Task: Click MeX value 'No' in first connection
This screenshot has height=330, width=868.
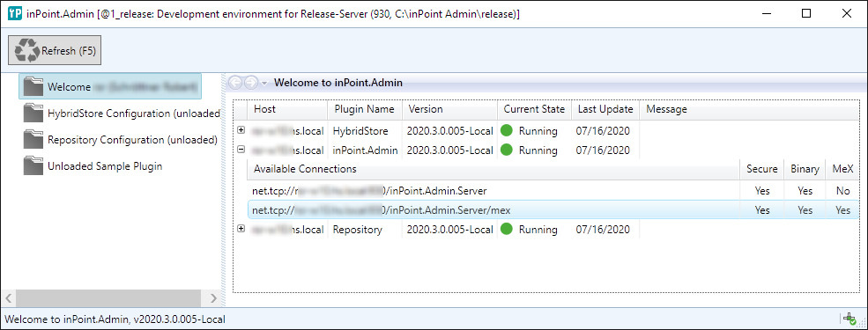Action: pos(843,191)
